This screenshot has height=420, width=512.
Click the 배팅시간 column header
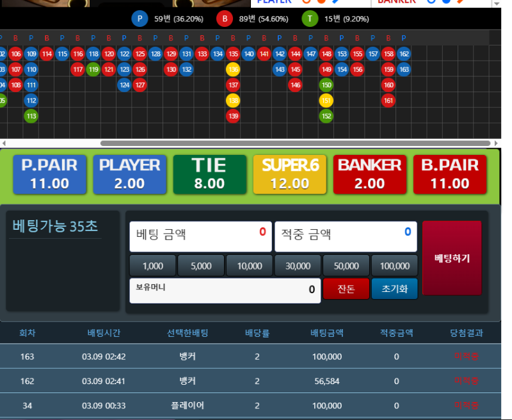click(104, 333)
